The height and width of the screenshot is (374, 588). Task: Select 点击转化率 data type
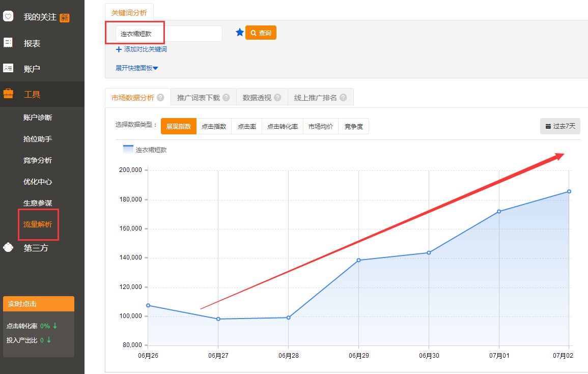pos(283,127)
